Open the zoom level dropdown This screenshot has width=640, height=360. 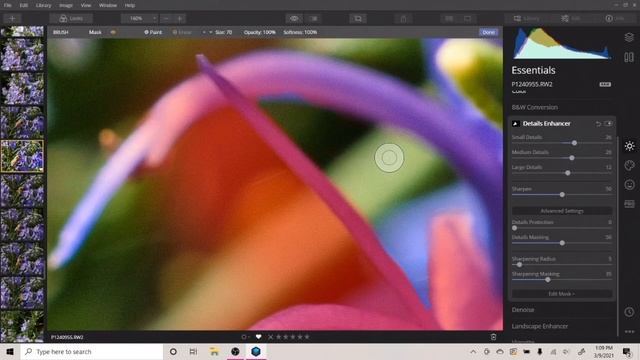pyautogui.click(x=139, y=18)
